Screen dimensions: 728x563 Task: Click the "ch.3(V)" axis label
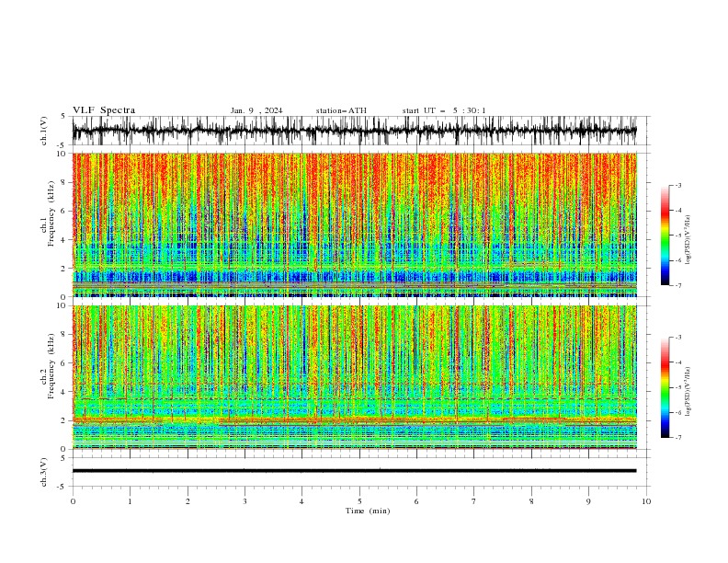click(x=44, y=472)
